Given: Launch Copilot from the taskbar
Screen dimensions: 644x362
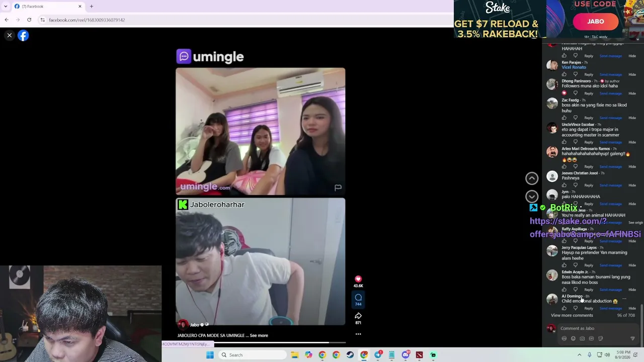Looking at the screenshot, I should coord(308,355).
